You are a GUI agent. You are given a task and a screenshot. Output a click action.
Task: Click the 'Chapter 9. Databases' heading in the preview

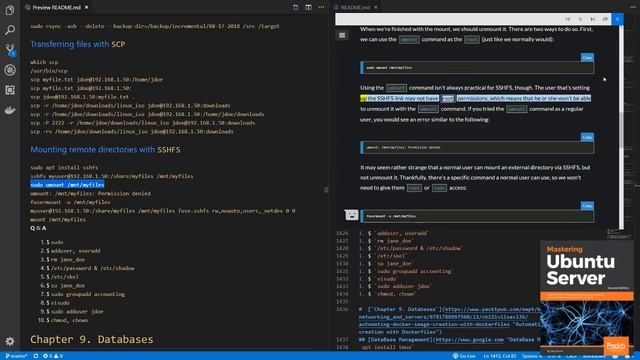coord(92,339)
